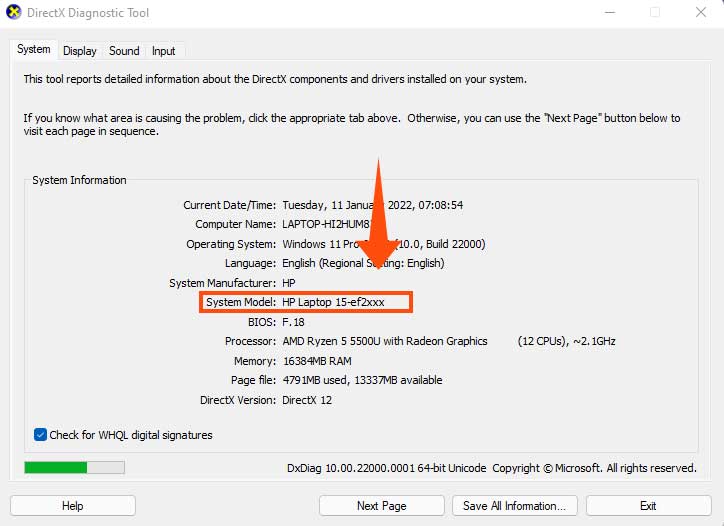Click the DirectX 12 version value
Viewport: 724px width, 526px height.
pyautogui.click(x=307, y=400)
